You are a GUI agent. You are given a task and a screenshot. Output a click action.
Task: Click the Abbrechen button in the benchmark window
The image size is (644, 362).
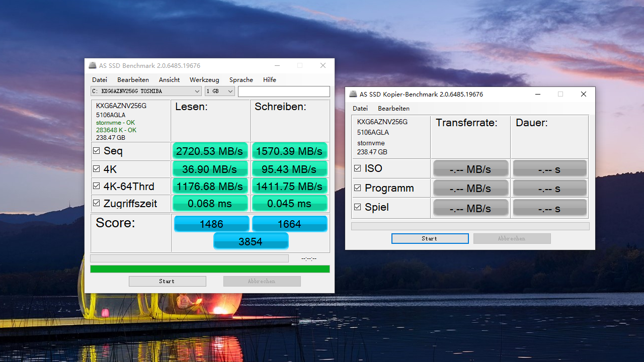262,281
